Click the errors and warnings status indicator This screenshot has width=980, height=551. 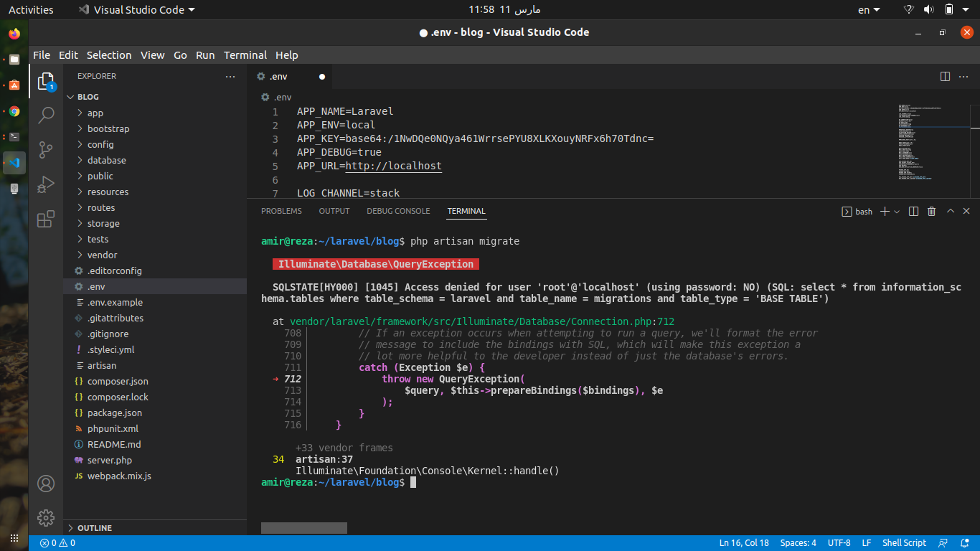coord(57,543)
